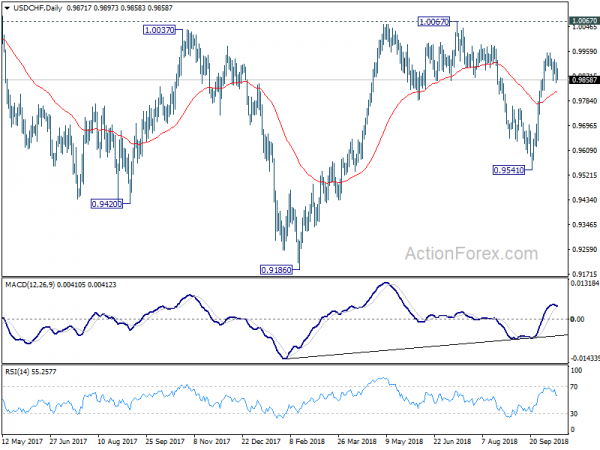Viewport: 600px width, 450px height.
Task: Click the 0.96965 price scale value
Action: pos(584,126)
